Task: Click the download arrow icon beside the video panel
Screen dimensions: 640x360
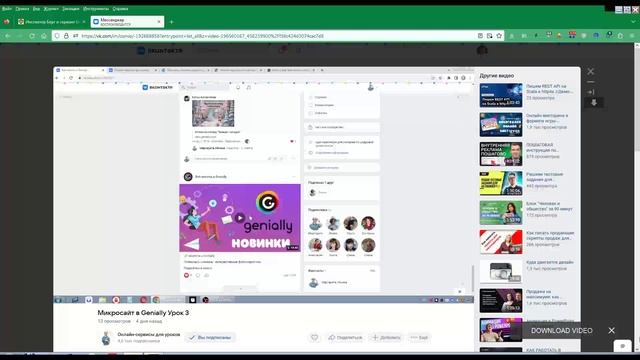Action: tap(594, 102)
